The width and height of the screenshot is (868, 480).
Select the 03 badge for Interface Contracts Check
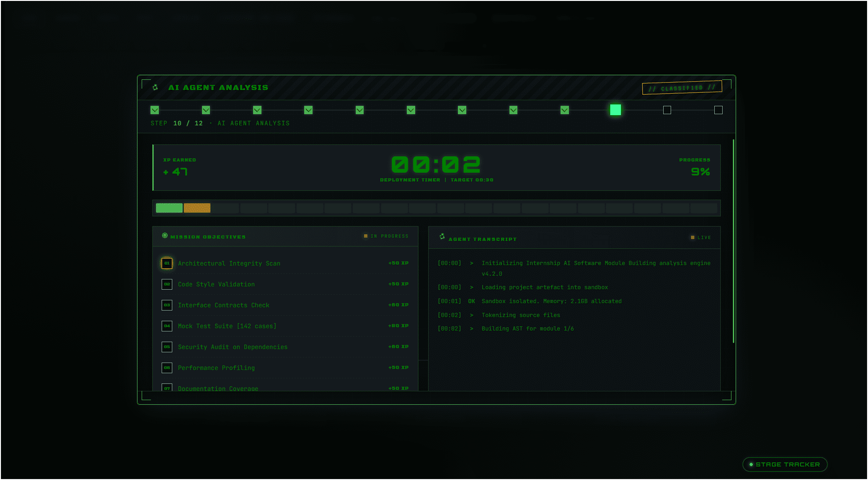(x=167, y=305)
